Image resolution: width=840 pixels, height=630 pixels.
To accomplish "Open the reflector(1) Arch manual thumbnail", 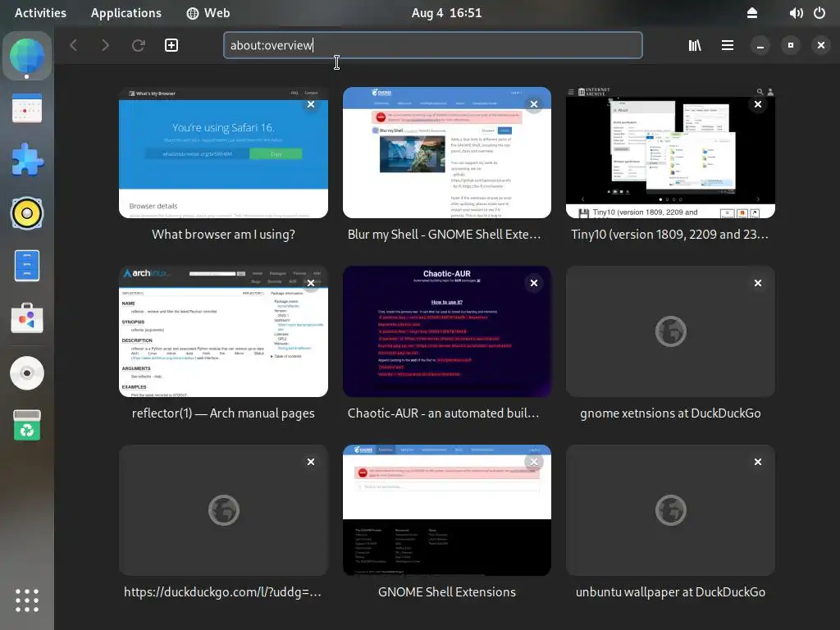I will [x=223, y=331].
